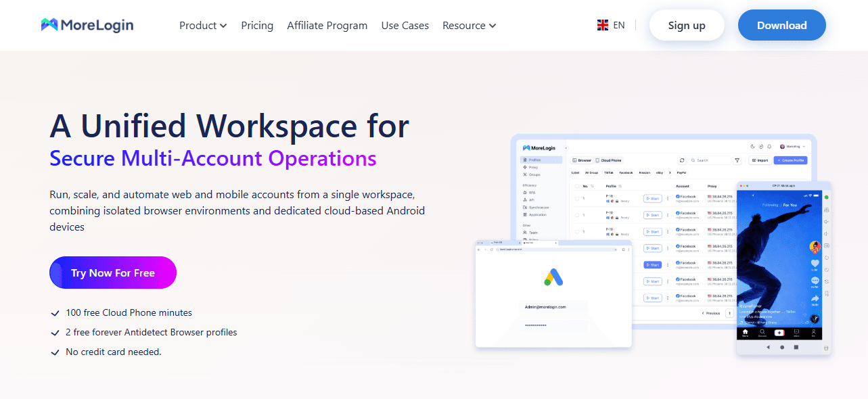Click '2 free forever Antidetect Browser profiles' text

point(152,332)
